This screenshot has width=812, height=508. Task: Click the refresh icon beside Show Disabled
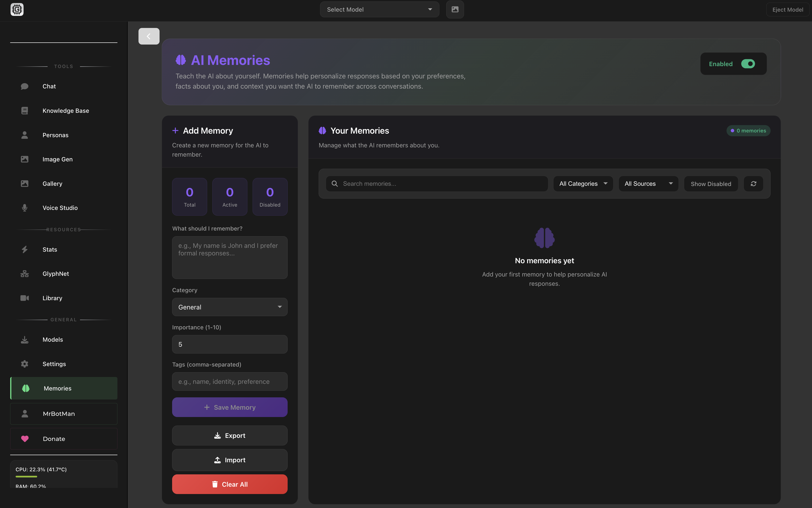pos(754,183)
